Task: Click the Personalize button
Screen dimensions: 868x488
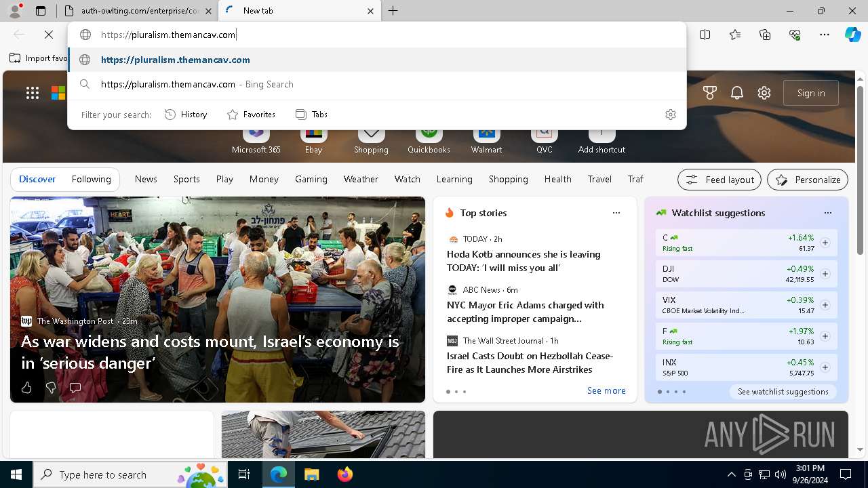Action: pyautogui.click(x=808, y=180)
